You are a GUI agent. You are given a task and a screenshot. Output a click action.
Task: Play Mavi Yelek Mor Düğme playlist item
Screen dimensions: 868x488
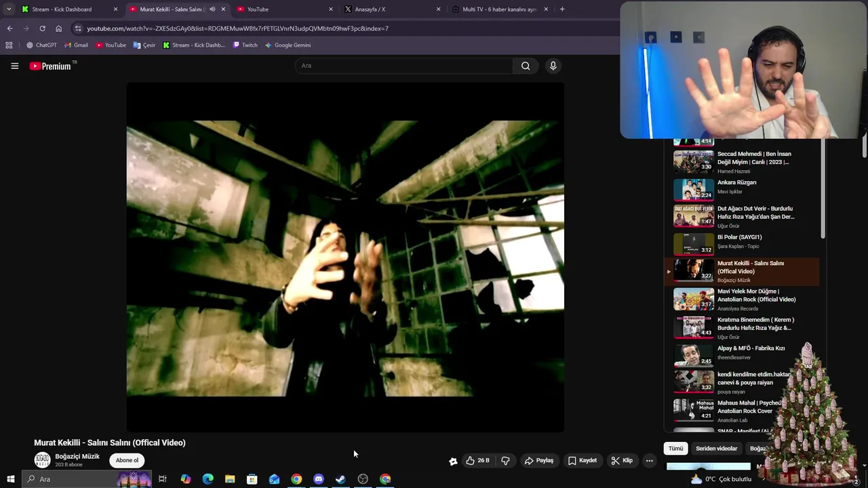coord(743,299)
